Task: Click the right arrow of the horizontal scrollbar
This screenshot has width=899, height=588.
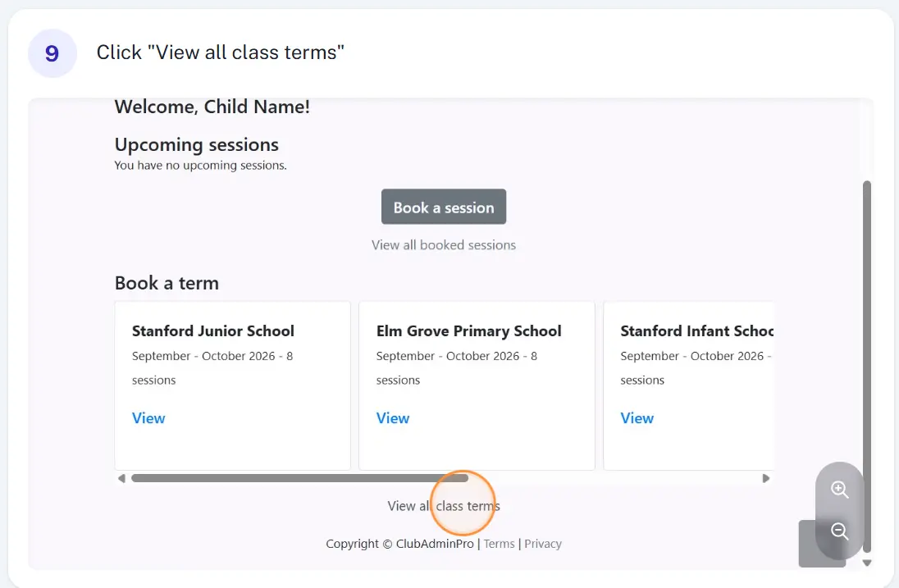Action: coord(766,479)
